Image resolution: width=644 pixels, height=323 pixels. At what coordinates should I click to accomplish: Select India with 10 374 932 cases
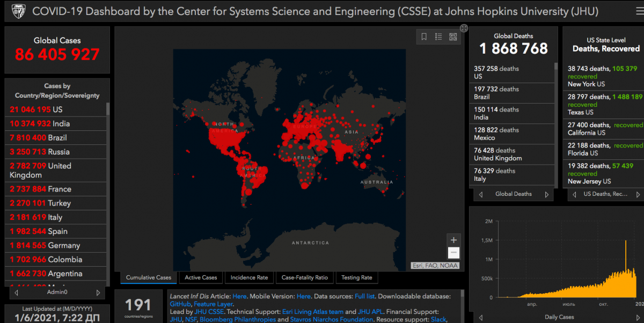tap(56, 123)
